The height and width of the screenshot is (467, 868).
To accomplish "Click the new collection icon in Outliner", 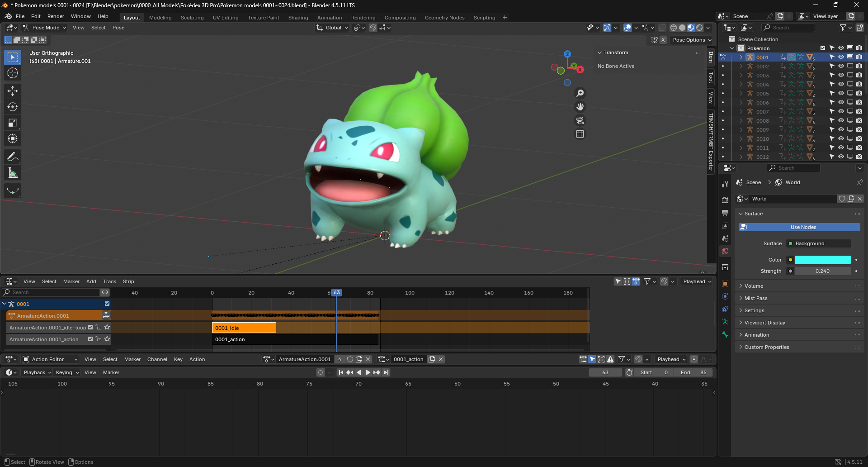I will pos(859,28).
